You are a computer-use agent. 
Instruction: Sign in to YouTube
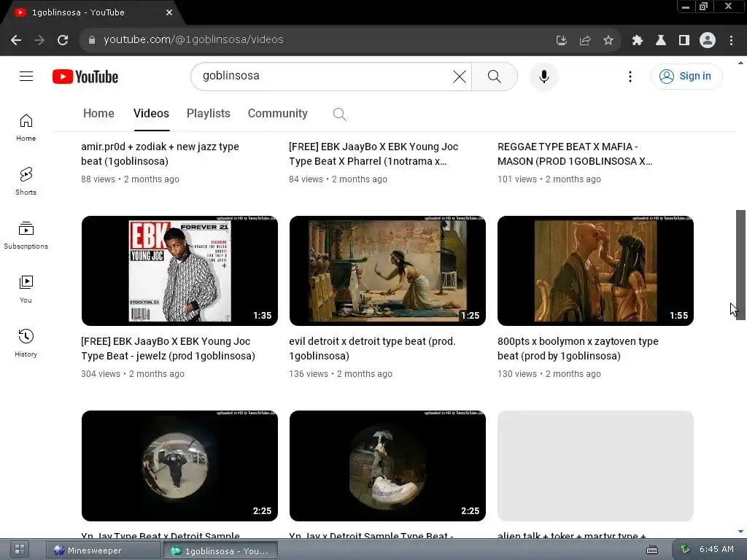(686, 76)
